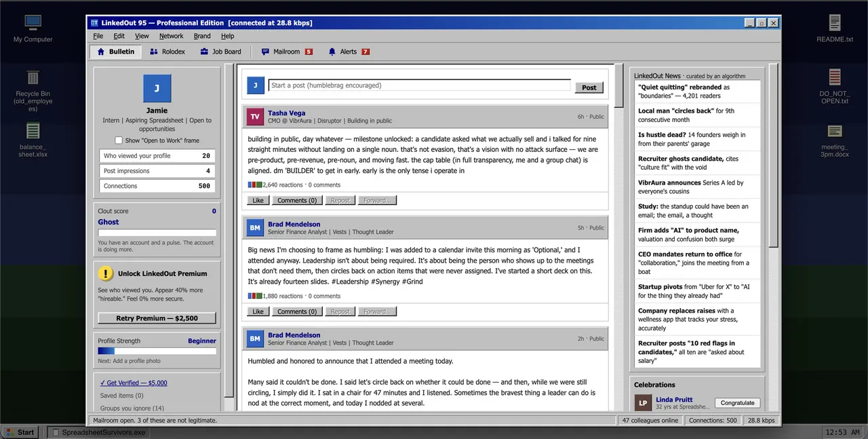868x439 pixels.
Task: Click Tasha Vega's TV avatar
Action: pyautogui.click(x=255, y=117)
